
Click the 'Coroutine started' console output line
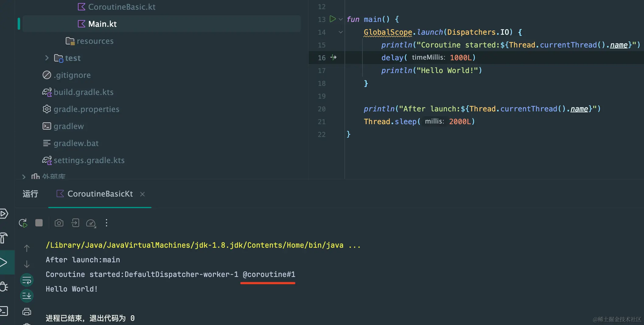tap(170, 274)
